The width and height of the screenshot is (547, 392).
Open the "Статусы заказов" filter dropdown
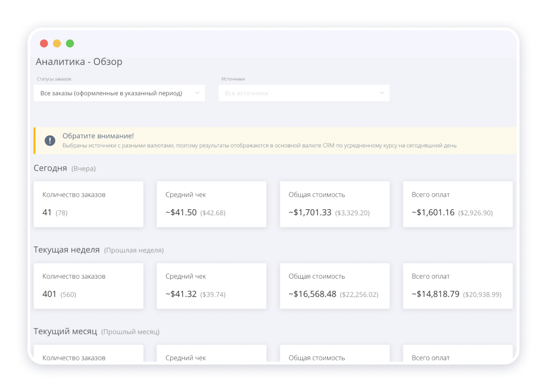(x=120, y=93)
